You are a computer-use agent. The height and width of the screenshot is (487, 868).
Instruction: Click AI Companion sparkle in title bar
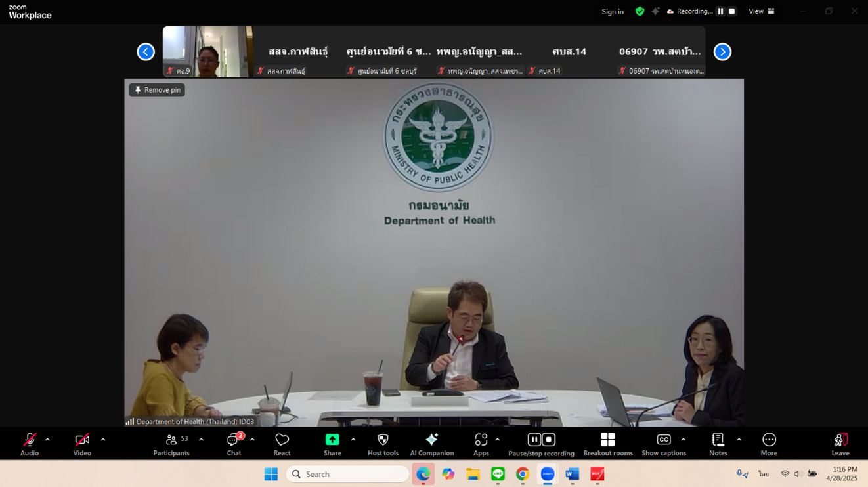coord(655,11)
